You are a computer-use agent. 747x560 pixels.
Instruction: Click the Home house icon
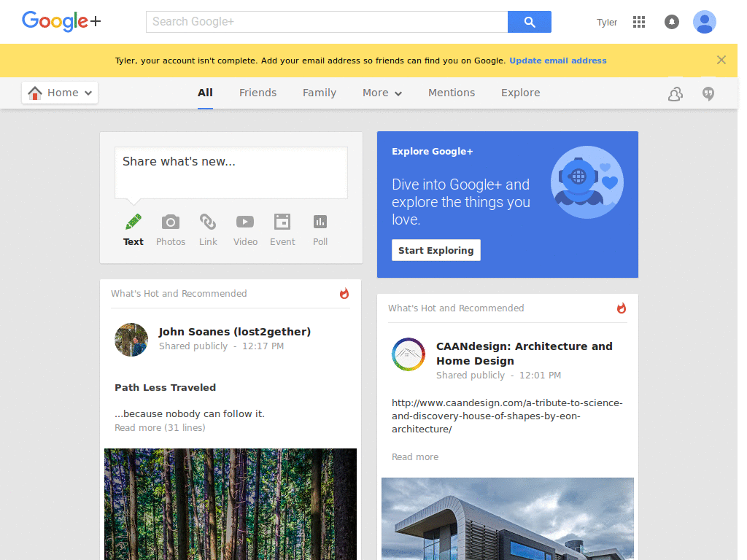pyautogui.click(x=35, y=93)
